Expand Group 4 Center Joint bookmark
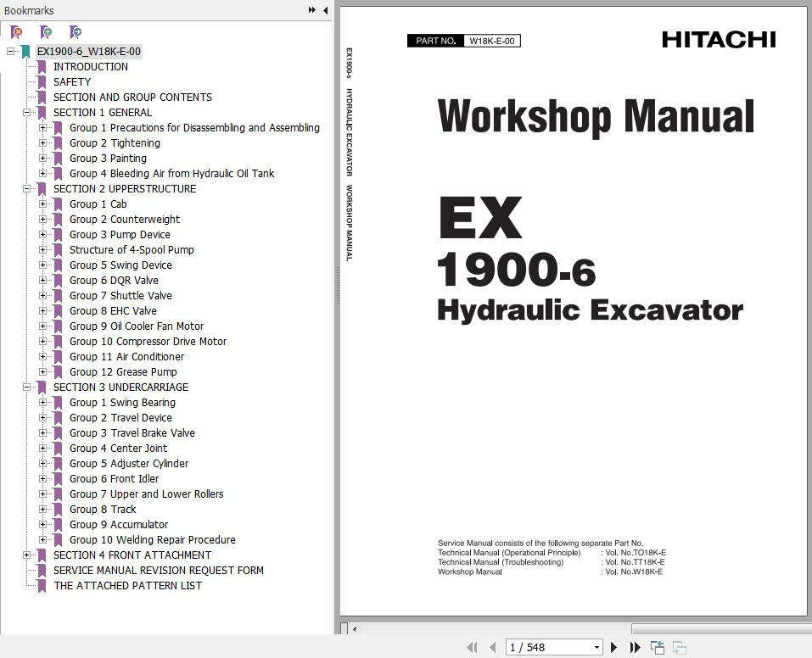The image size is (812, 658). pyautogui.click(x=43, y=449)
